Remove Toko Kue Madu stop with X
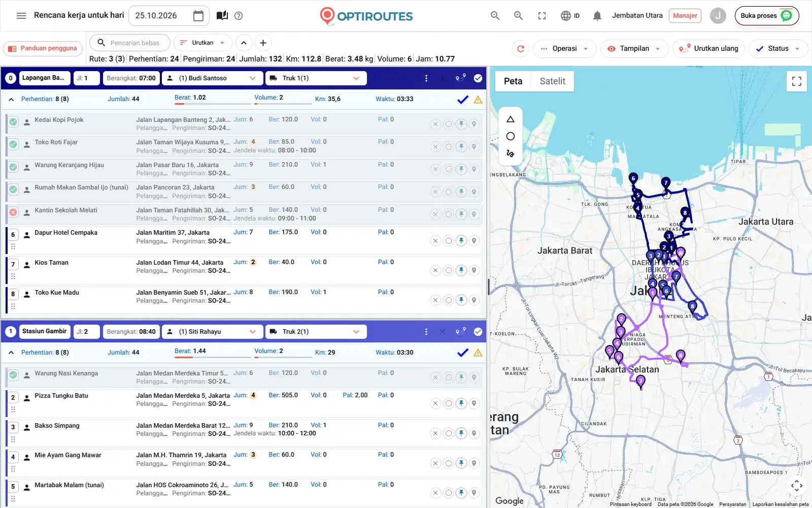Image resolution: width=812 pixels, height=508 pixels. pos(435,300)
